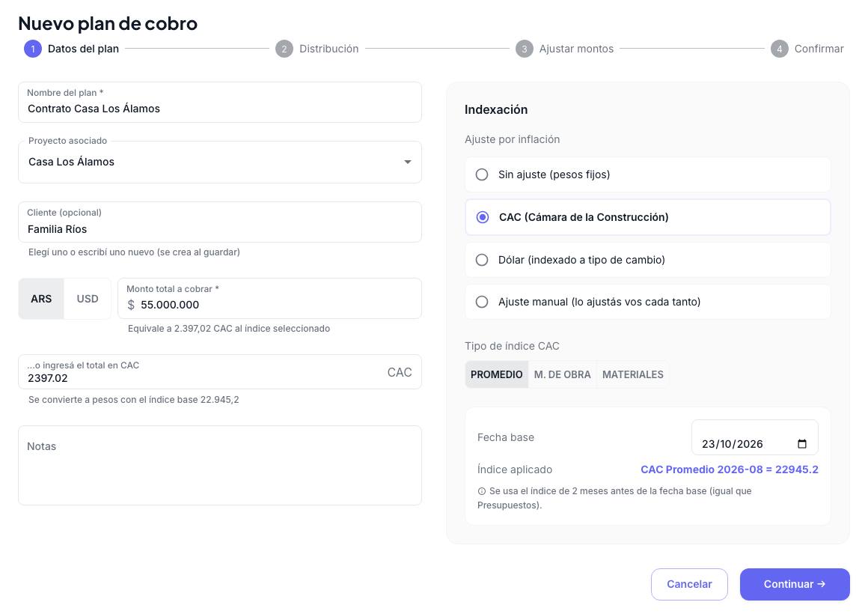Click the Ajustar montos step label
The height and width of the screenshot is (614, 868).
click(x=576, y=49)
